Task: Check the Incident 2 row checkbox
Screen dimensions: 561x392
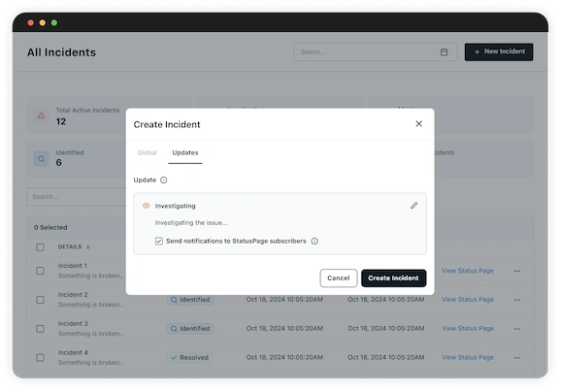Action: coord(40,300)
